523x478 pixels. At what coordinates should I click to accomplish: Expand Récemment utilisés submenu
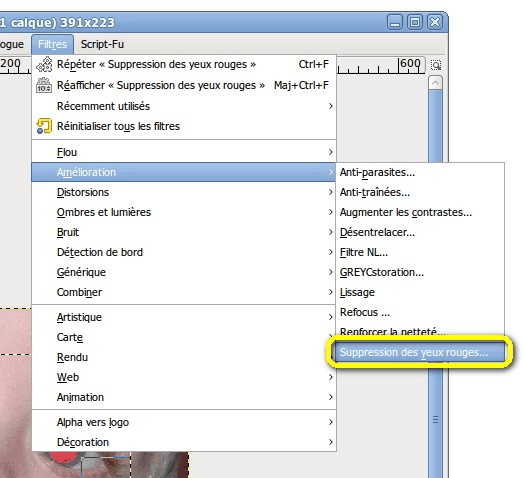183,106
